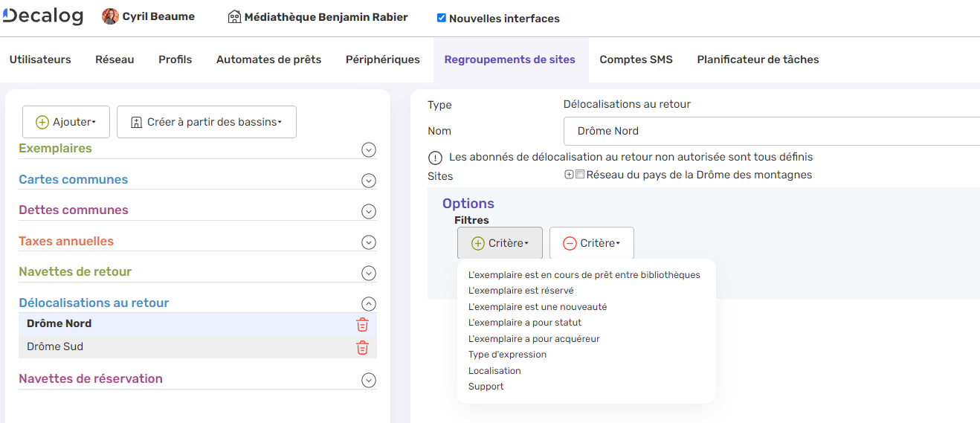
Task: Toggle the Nouvelles interfaces checkbox
Action: click(x=442, y=18)
